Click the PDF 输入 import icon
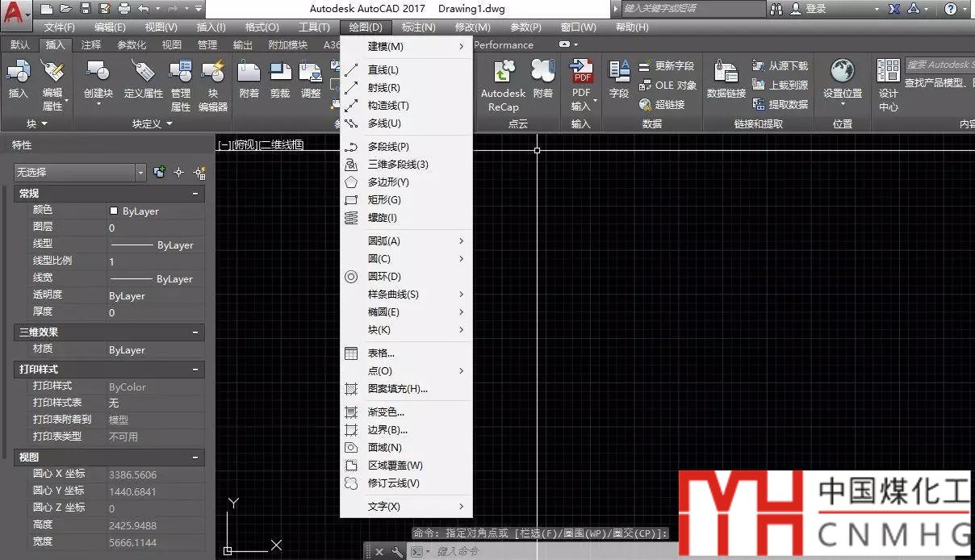 [x=581, y=73]
